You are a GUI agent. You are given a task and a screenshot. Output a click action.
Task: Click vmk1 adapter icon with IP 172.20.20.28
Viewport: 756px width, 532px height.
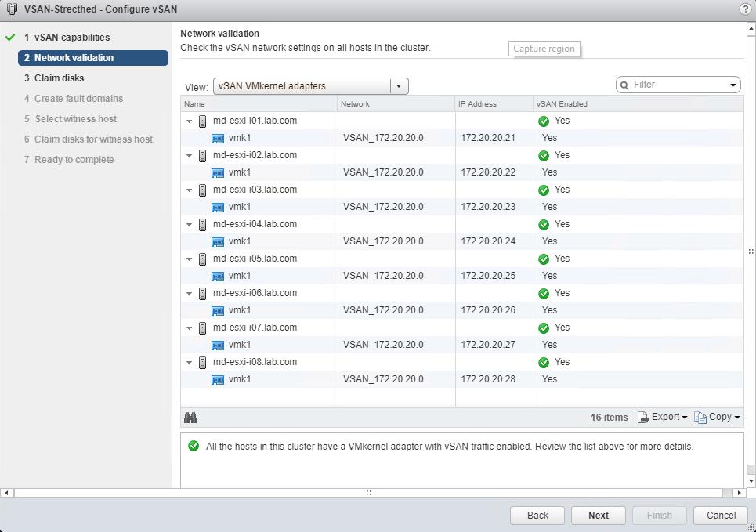point(218,379)
